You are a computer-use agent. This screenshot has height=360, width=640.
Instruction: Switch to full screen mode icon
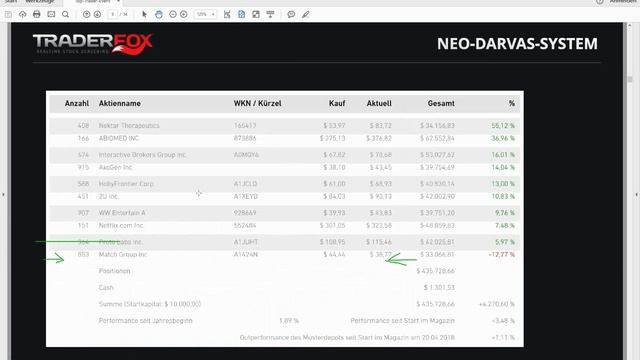coord(256,14)
